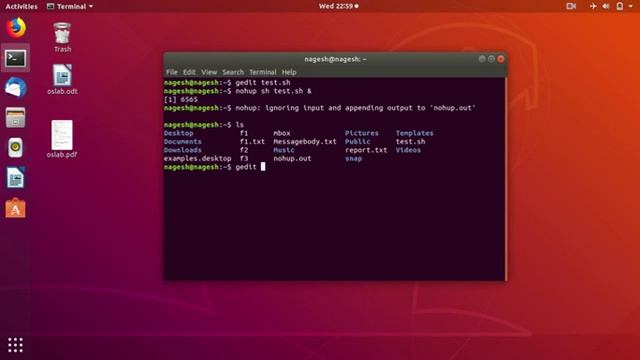This screenshot has width=640, height=360.
Task: Click 'Messagebody.txt' in ls output
Action: [305, 142]
